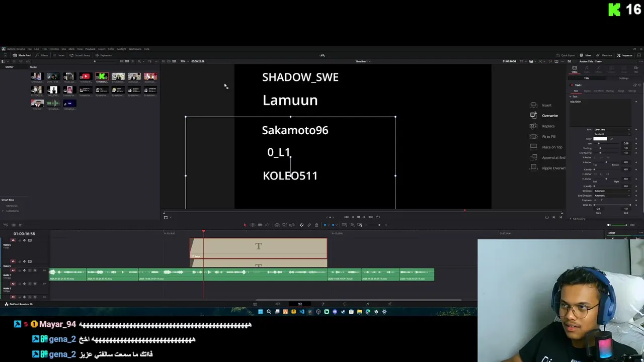Image resolution: width=644 pixels, height=362 pixels.
Task: Toggle loop playback in viewer
Action: click(377, 217)
